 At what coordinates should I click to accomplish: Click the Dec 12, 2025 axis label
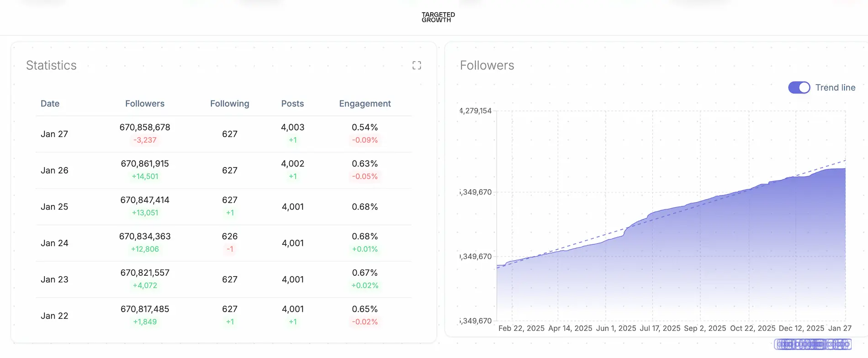(801, 328)
